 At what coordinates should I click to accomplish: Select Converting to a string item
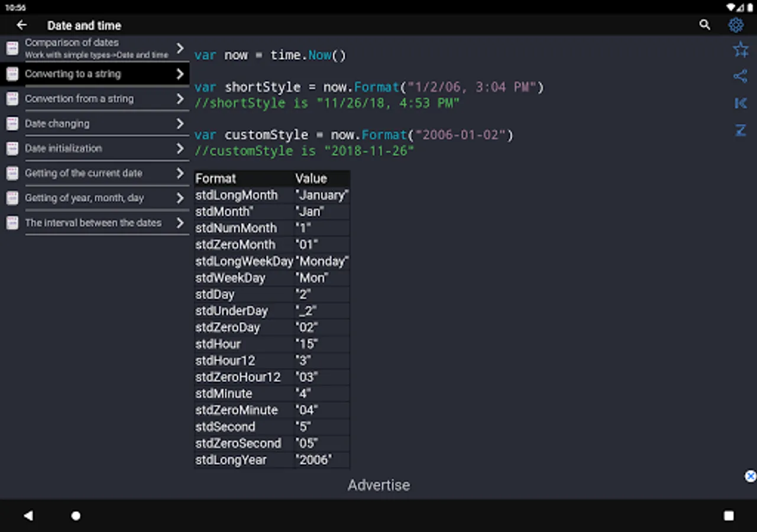click(73, 74)
